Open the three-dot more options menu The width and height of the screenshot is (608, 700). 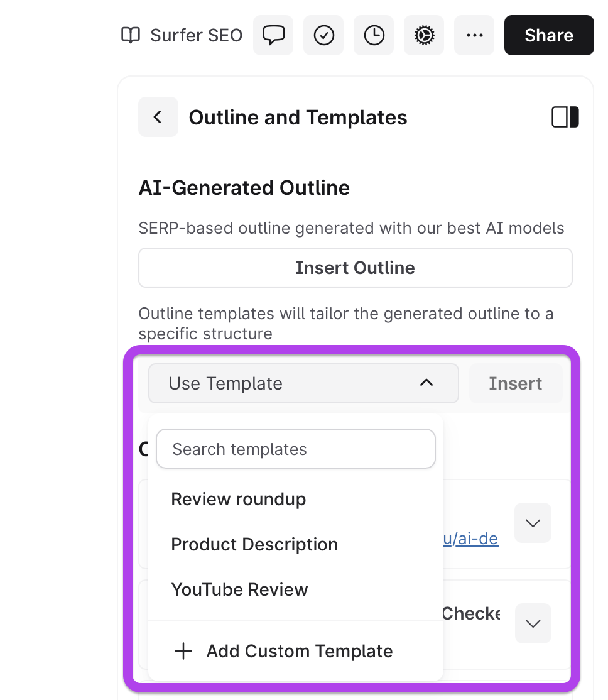click(474, 35)
